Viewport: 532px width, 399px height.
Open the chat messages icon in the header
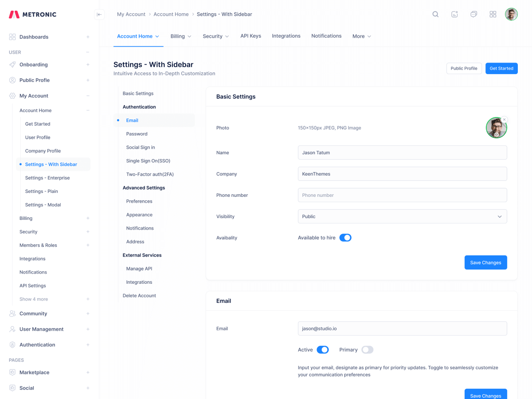(x=473, y=14)
